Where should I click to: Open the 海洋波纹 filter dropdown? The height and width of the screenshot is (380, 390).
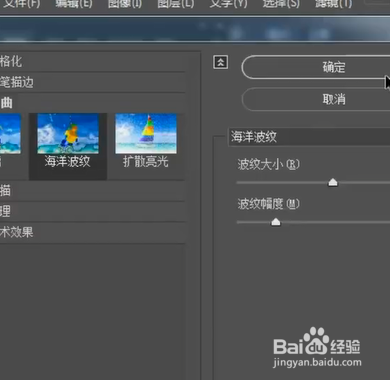click(x=309, y=137)
